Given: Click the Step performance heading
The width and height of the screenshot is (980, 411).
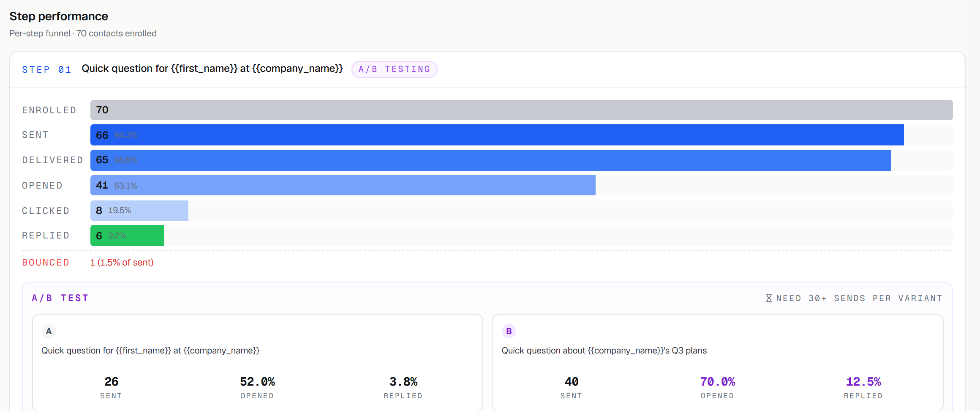Looking at the screenshot, I should click(59, 16).
